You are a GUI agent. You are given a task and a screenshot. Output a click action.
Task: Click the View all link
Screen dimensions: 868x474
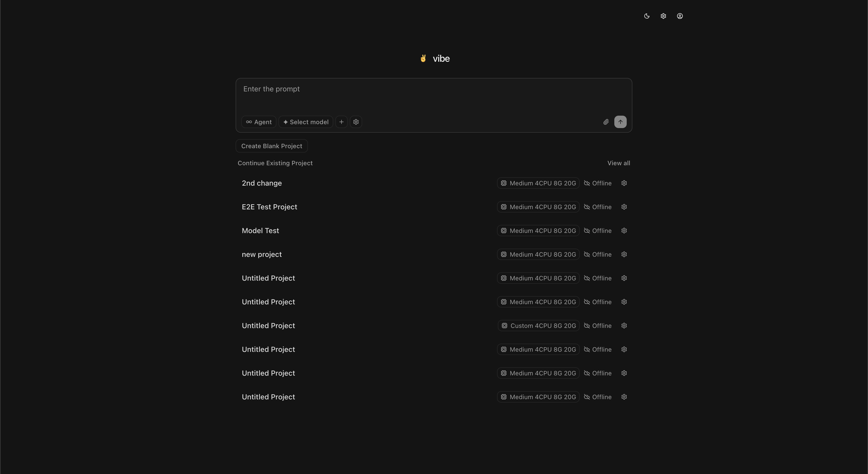[618, 163]
